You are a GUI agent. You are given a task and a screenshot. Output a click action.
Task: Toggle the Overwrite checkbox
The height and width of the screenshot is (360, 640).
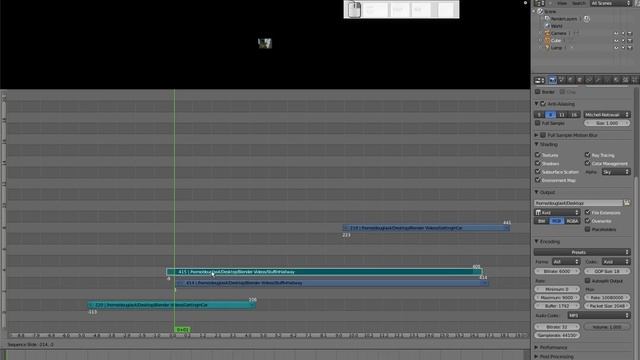click(587, 221)
